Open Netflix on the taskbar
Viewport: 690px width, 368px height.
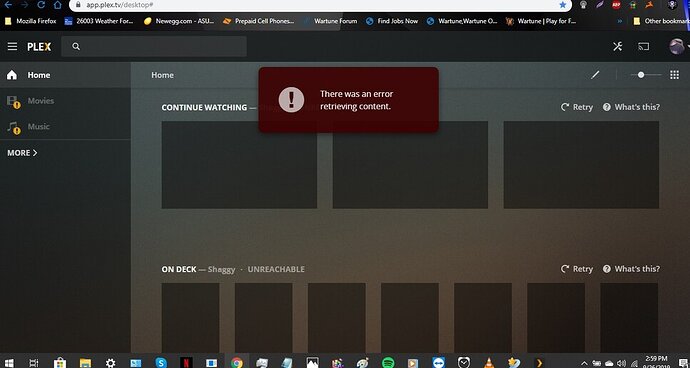(186, 363)
